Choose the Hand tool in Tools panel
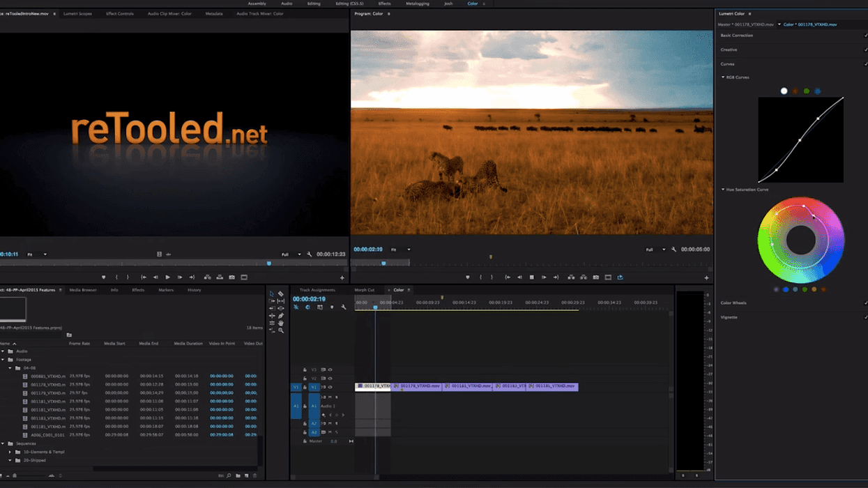Viewport: 868px width, 488px height. [x=281, y=323]
